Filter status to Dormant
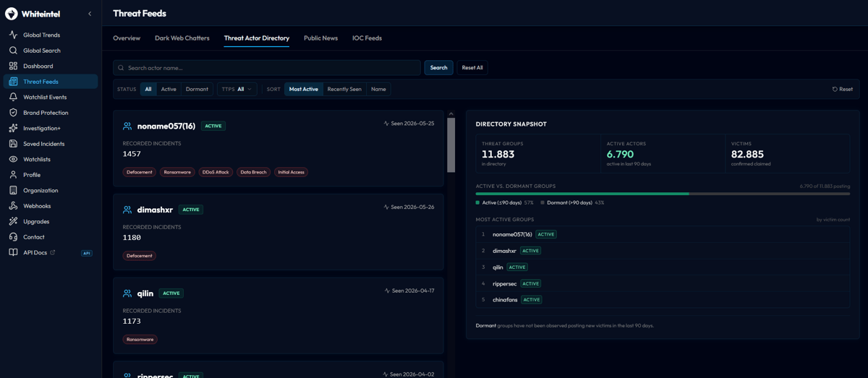This screenshot has height=378, width=868. click(197, 89)
